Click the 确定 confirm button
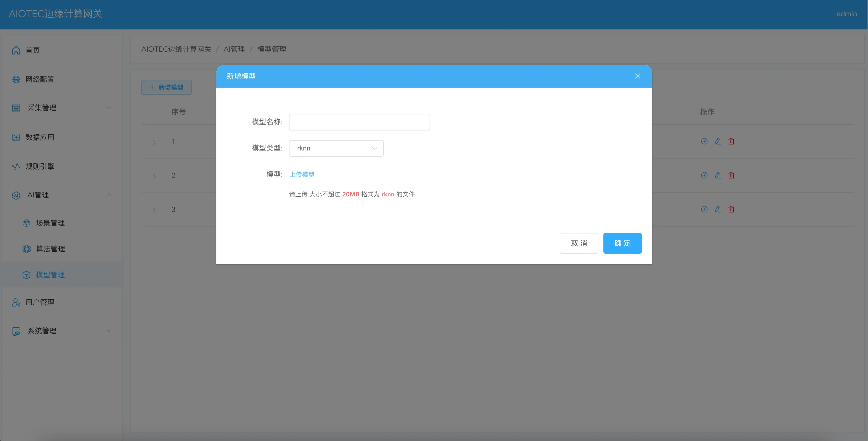Image resolution: width=868 pixels, height=441 pixels. tap(622, 243)
